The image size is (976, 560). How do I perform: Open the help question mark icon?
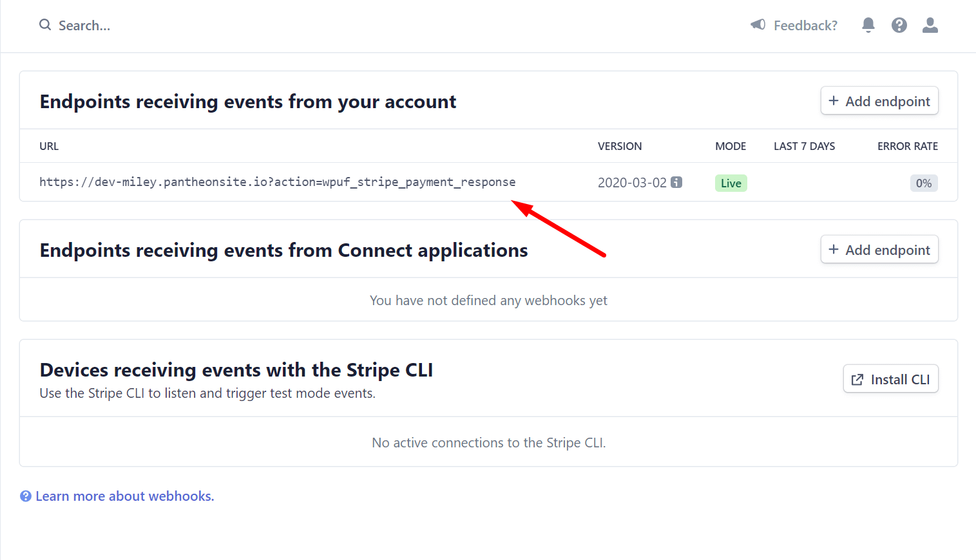(899, 25)
